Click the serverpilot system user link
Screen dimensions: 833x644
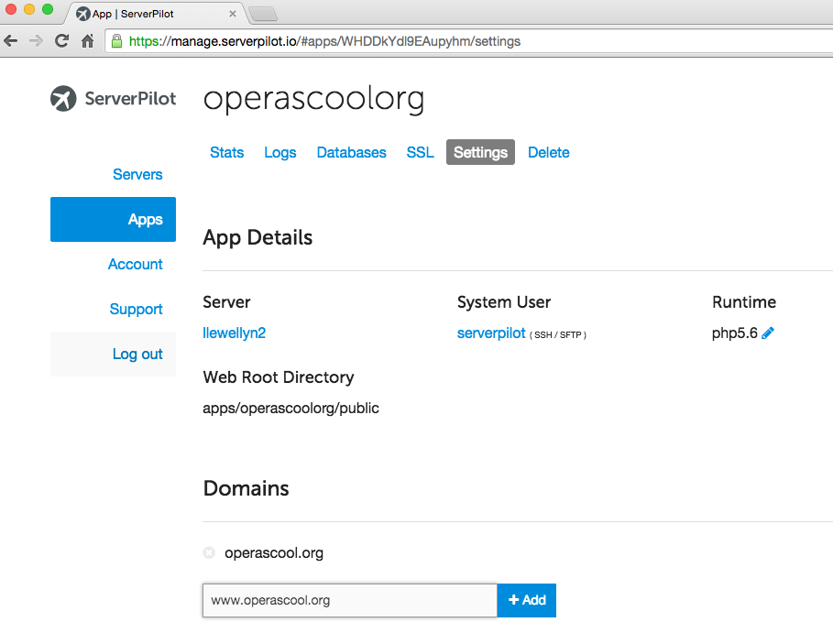pos(490,333)
